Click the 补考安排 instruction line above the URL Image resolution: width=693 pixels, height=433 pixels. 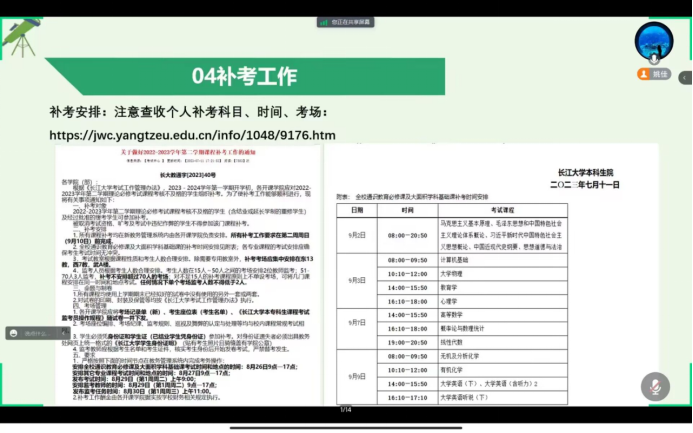click(188, 112)
